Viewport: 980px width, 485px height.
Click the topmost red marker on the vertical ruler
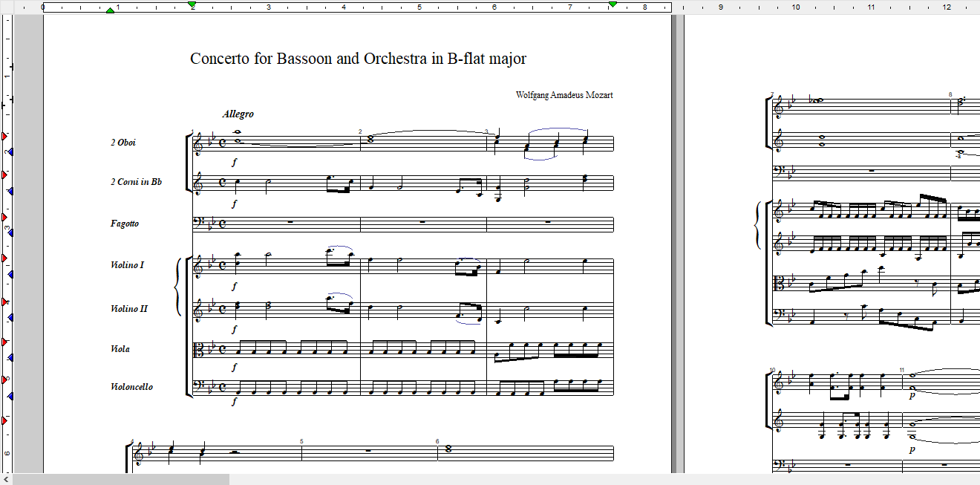4,137
